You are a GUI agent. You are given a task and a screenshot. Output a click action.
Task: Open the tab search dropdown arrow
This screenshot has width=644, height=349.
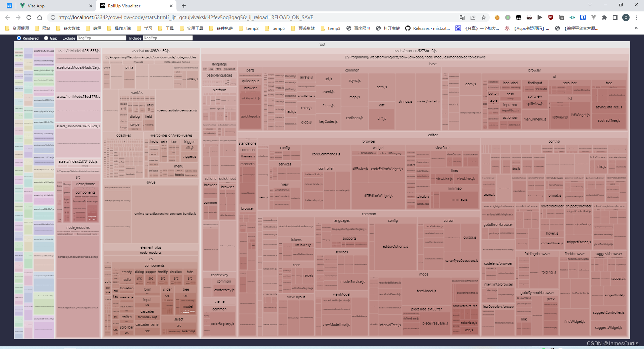click(x=589, y=5)
